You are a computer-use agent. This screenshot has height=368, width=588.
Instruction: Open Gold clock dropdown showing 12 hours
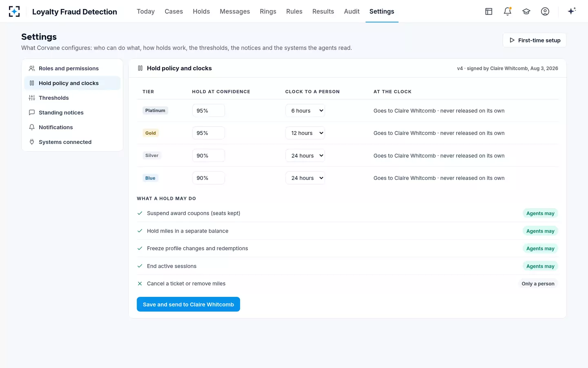click(x=305, y=133)
